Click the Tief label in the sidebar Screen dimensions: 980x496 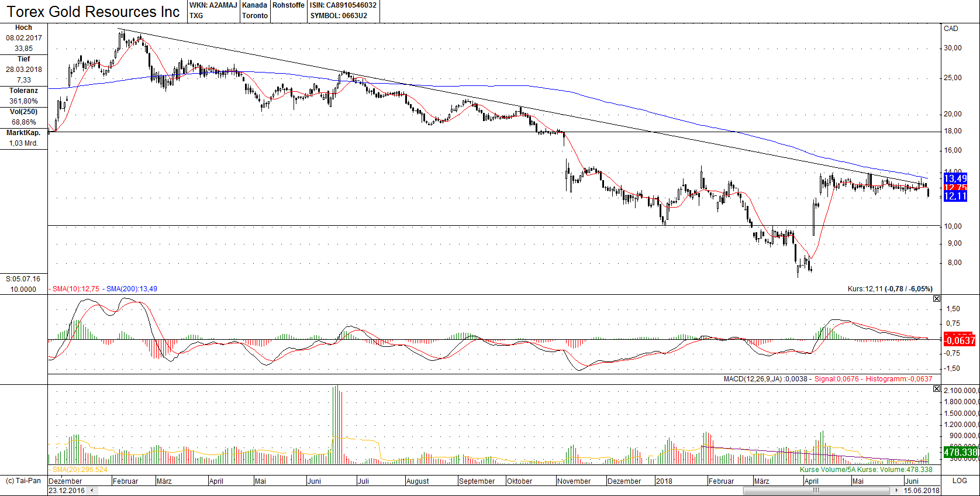(23, 59)
